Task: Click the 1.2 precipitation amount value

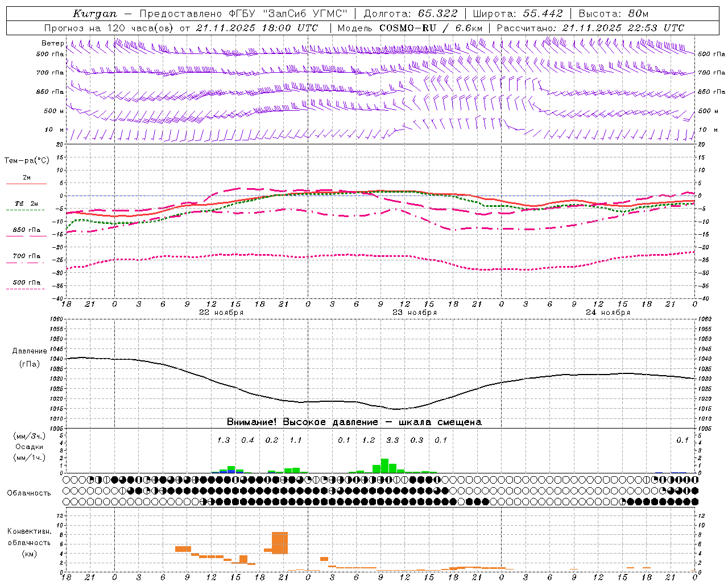Action: point(369,440)
